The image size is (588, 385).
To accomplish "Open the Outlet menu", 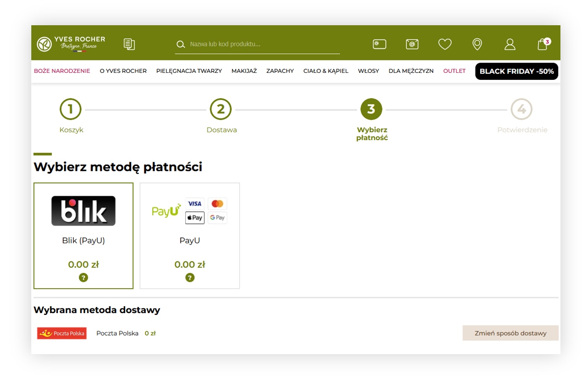I will 454,71.
